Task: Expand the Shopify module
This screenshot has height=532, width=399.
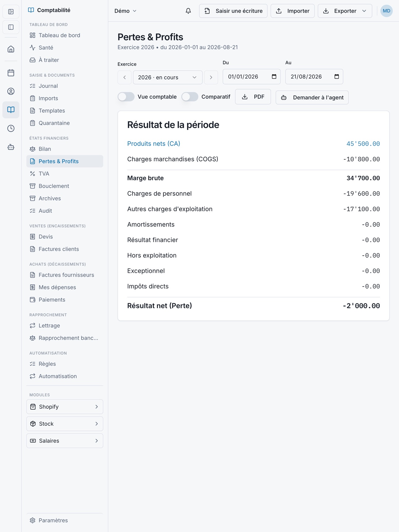Action: [65, 407]
